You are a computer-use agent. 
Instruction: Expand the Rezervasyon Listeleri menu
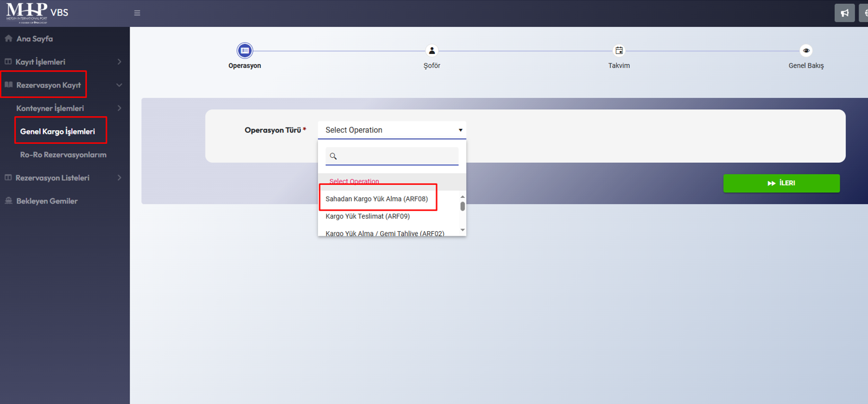[x=119, y=178]
